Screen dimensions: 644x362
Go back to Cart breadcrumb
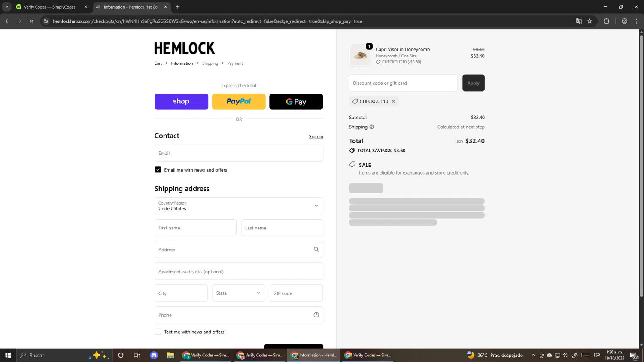click(158, 63)
